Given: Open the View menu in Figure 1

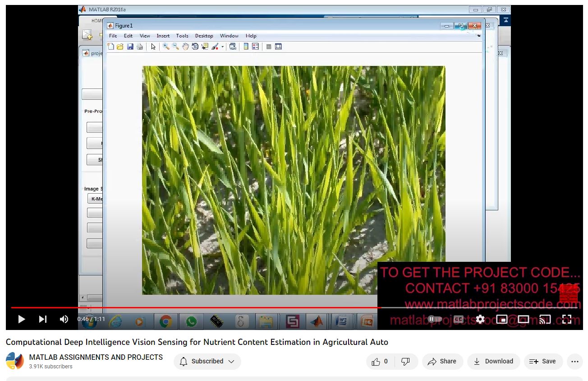Looking at the screenshot, I should (x=145, y=36).
